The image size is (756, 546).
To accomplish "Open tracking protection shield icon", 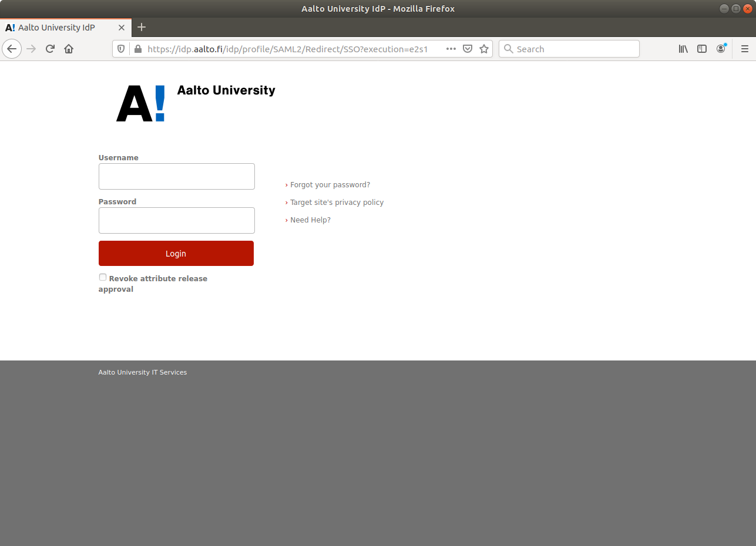I will (x=122, y=49).
